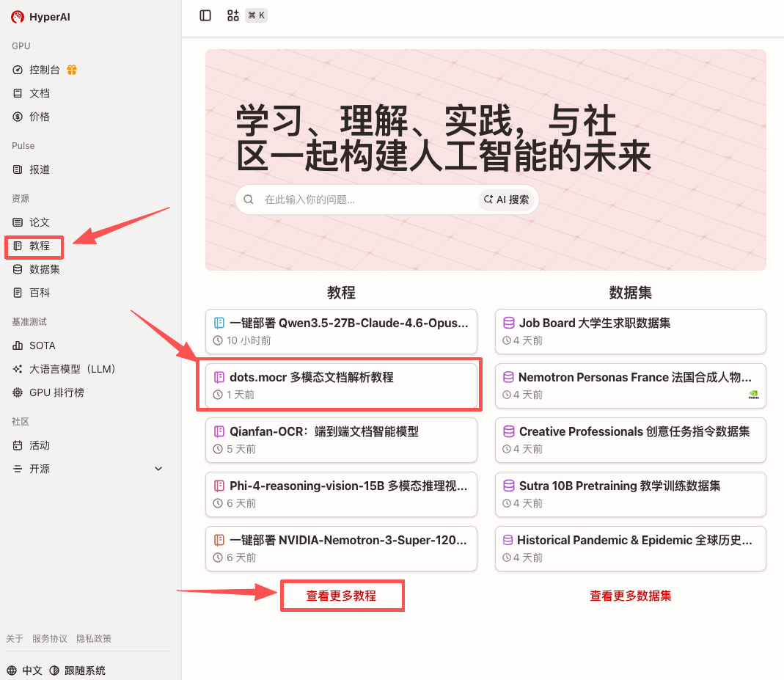Open 教程 in the sidebar

point(40,246)
